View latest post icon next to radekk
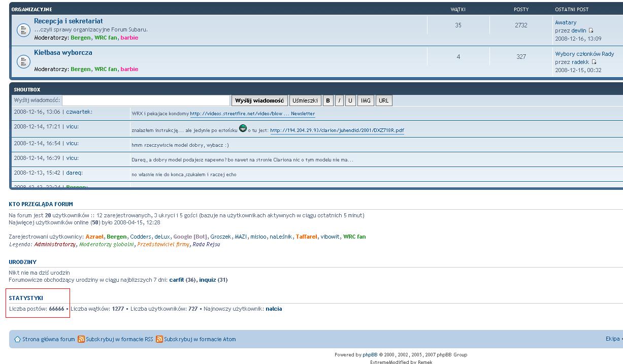Image resolution: width=623 pixels, height=364 pixels. pos(594,62)
